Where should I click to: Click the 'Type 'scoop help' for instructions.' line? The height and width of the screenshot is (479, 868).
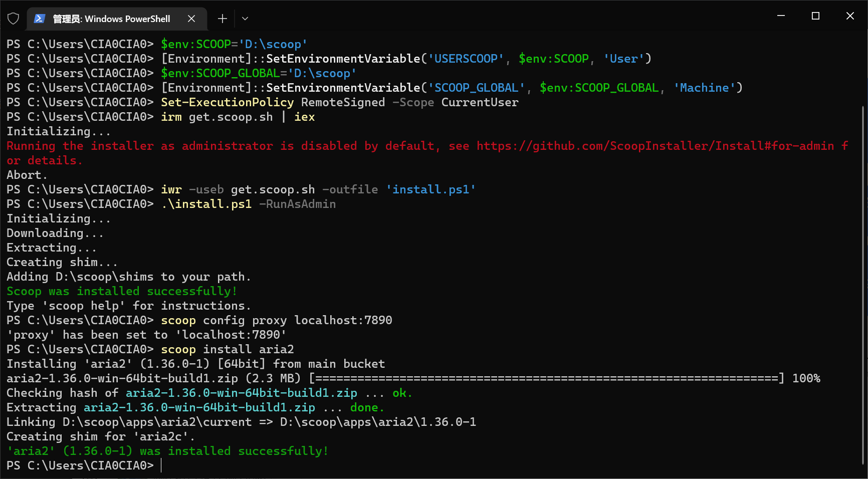coord(129,306)
